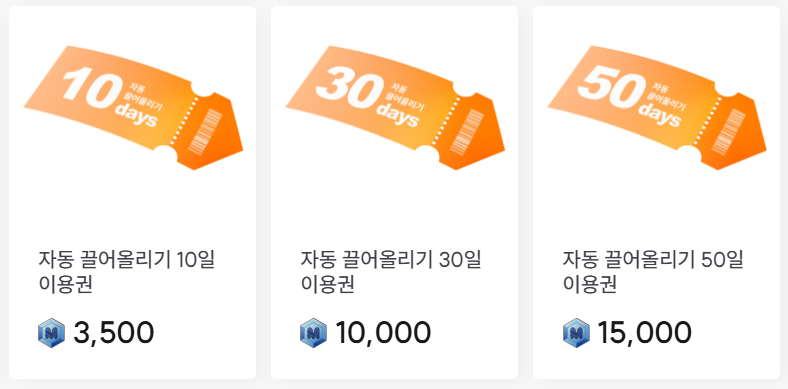Click the word days on the 30-day ticket

click(x=398, y=115)
